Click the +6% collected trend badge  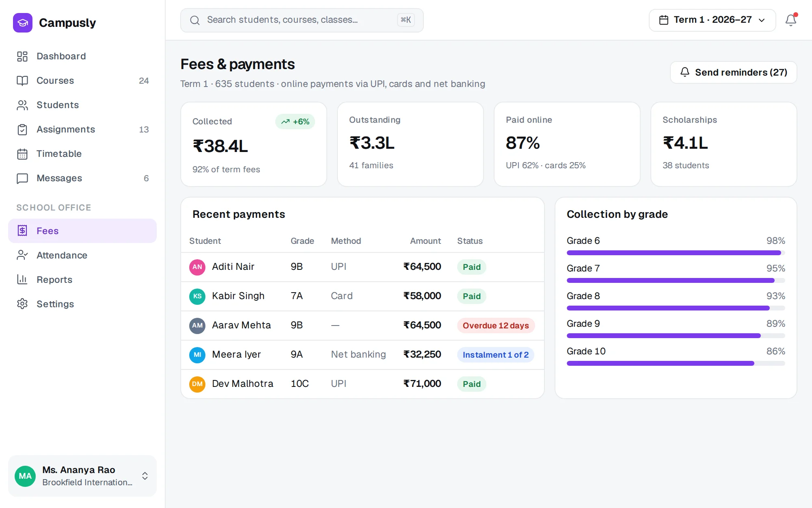coord(295,122)
